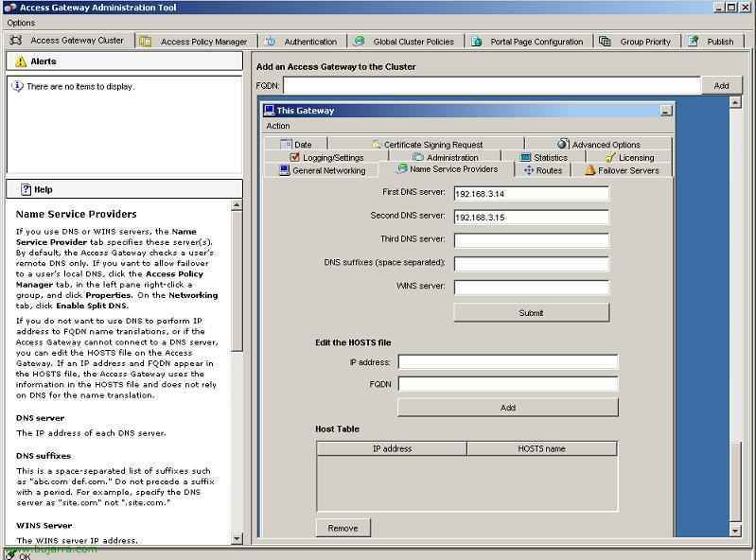Click the Authentication tab icon
756x560 pixels.
[270, 42]
